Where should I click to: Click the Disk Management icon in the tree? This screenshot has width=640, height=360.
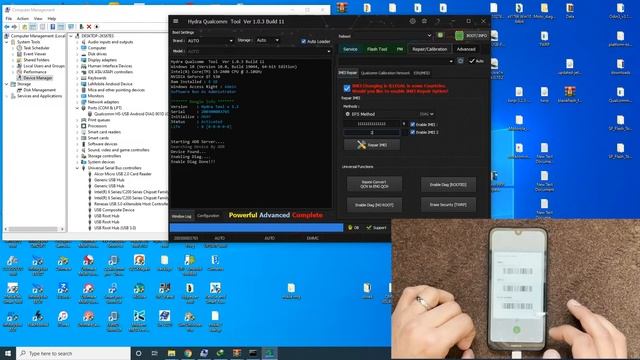tap(19, 90)
